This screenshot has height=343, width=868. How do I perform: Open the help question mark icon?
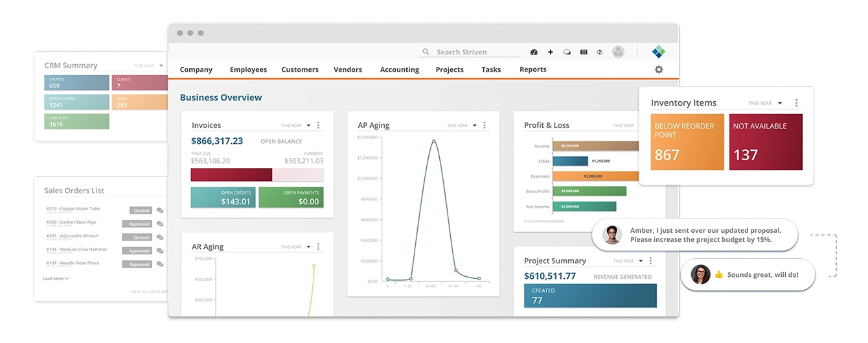coord(600,52)
